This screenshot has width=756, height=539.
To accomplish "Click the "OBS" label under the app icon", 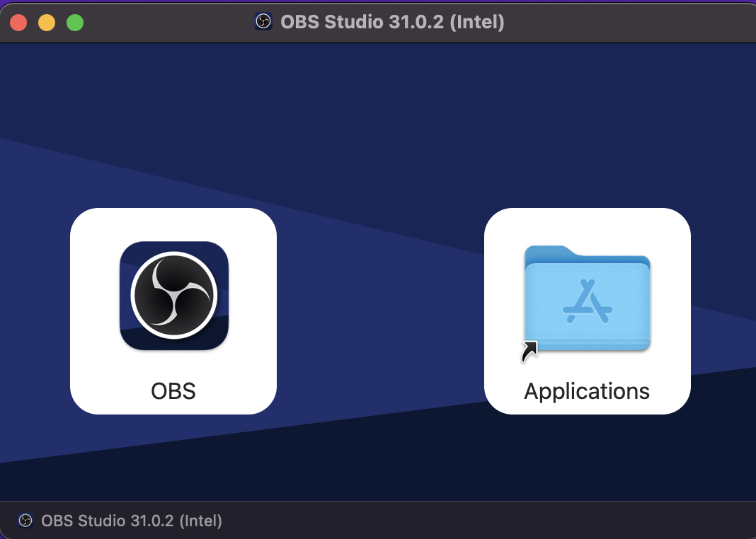I will [x=173, y=391].
